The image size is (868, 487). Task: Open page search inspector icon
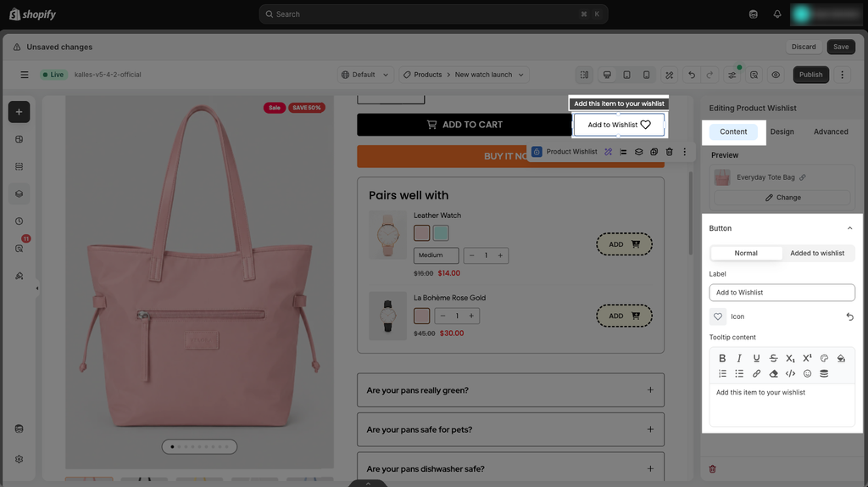[754, 75]
